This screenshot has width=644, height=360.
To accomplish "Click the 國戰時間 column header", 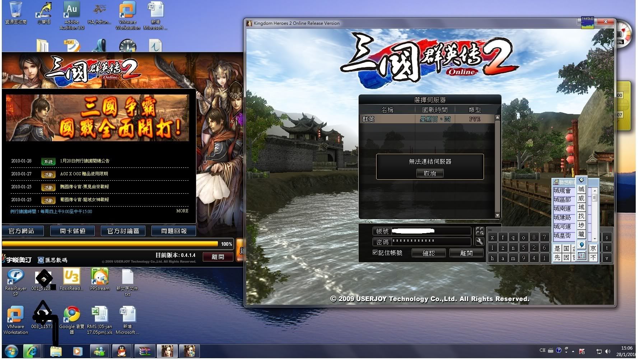I will [x=435, y=110].
